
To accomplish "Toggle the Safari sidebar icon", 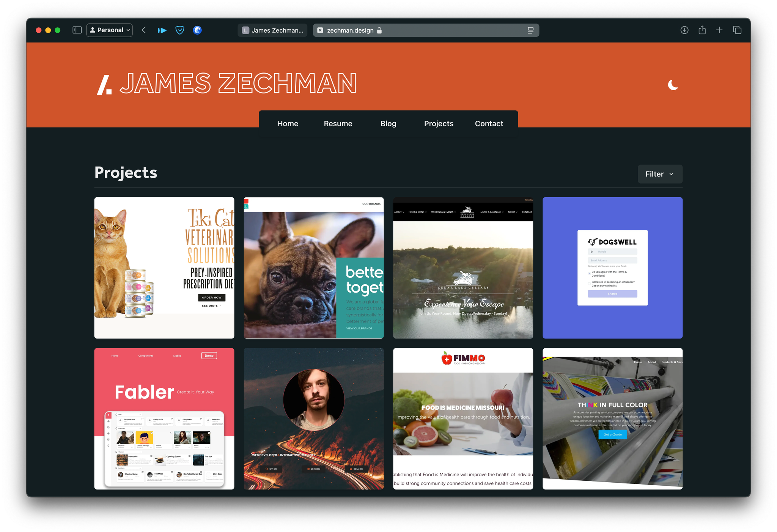I will 77,30.
